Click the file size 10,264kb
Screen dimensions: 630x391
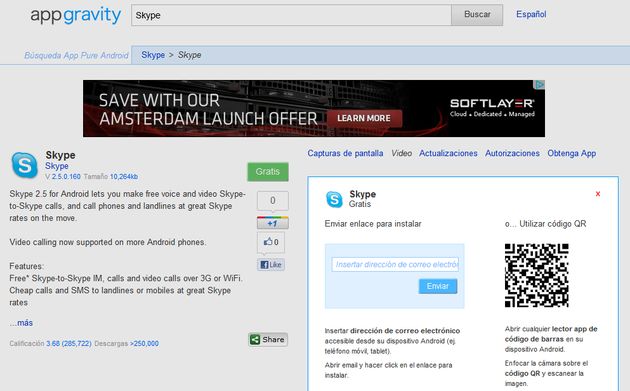click(124, 176)
